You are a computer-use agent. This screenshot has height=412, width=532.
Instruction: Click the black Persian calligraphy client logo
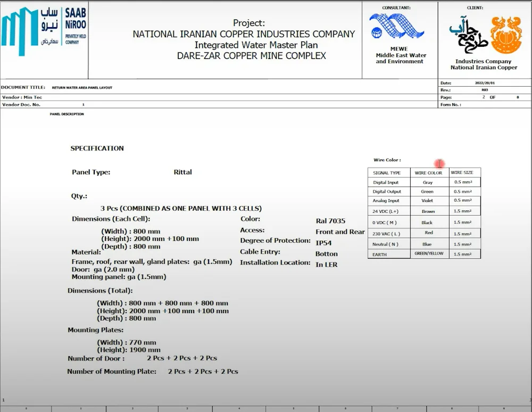click(x=469, y=35)
